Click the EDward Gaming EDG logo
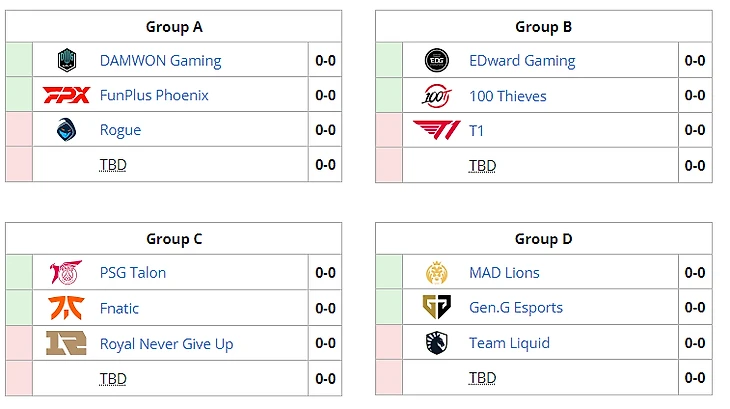730x409 pixels. click(x=437, y=61)
